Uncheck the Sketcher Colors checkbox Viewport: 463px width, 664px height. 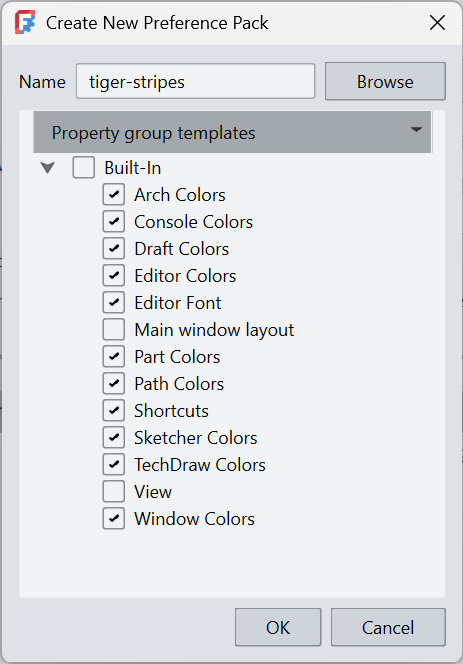point(114,437)
